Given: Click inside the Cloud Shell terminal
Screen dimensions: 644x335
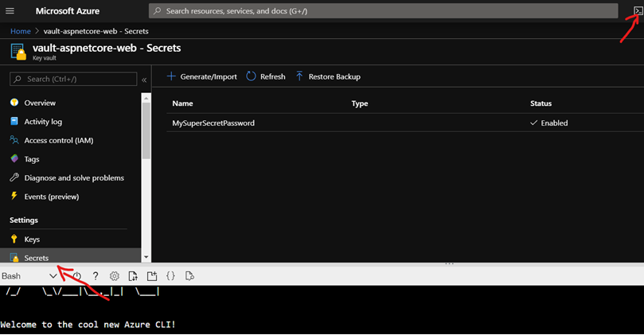Looking at the screenshot, I should pos(322,310).
